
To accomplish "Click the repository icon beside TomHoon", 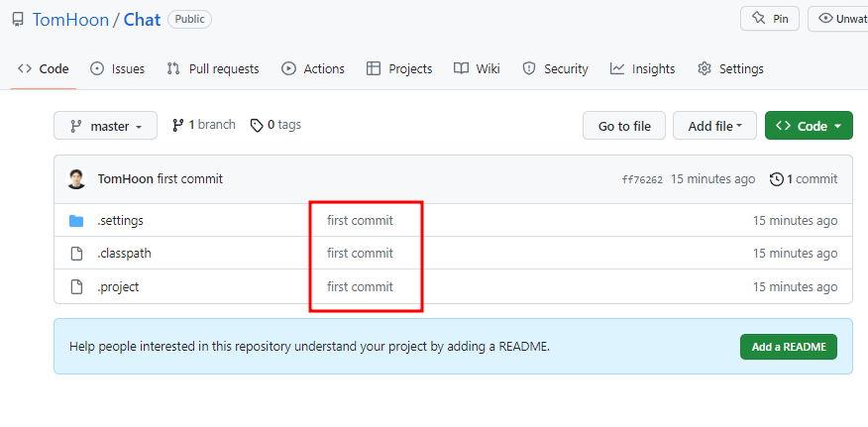I will click(18, 20).
